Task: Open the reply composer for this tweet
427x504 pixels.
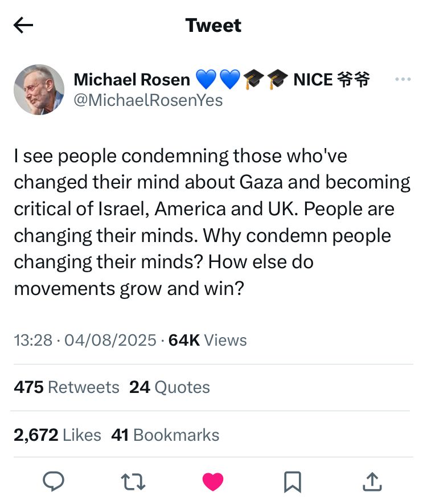Action: (54, 481)
